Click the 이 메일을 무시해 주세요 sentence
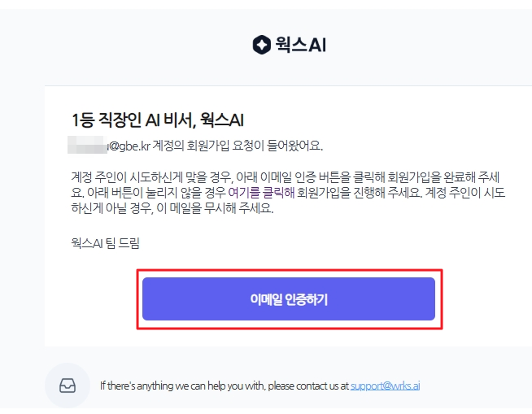This screenshot has width=532, height=414. coord(215,208)
